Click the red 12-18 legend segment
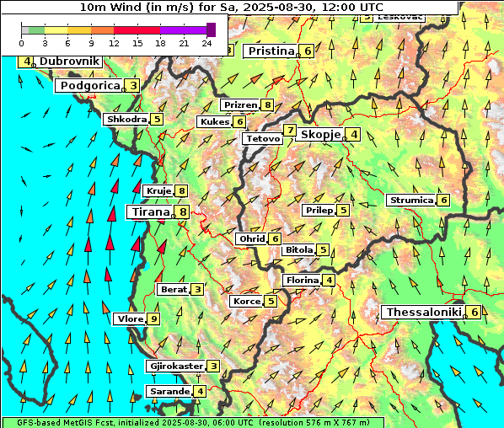The width and height of the screenshot is (504, 428). 137,30
